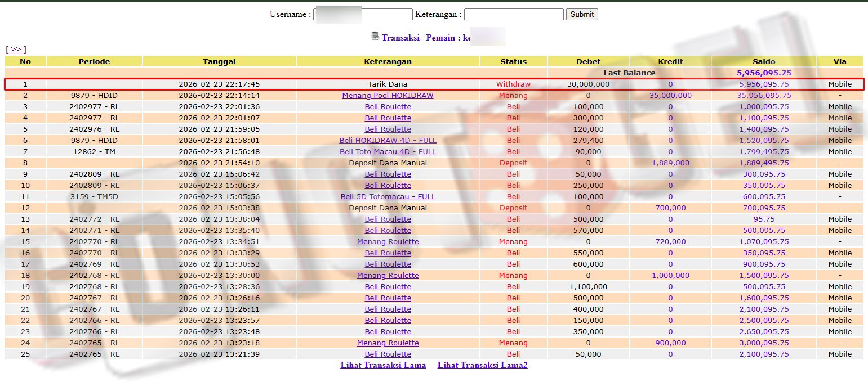This screenshot has width=868, height=391.
Task: Open the Beli Toto Macau 4D - FULL link
Action: tap(388, 152)
